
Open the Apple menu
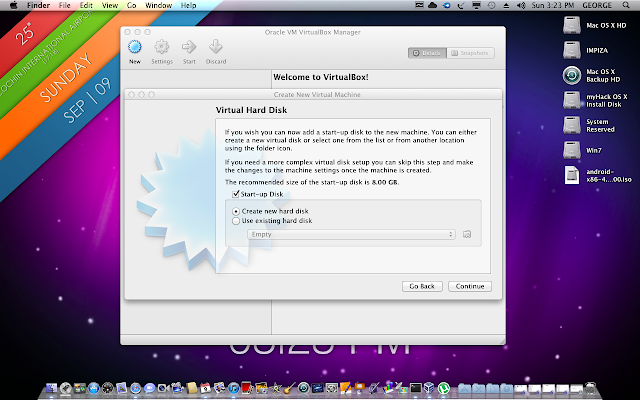point(13,5)
